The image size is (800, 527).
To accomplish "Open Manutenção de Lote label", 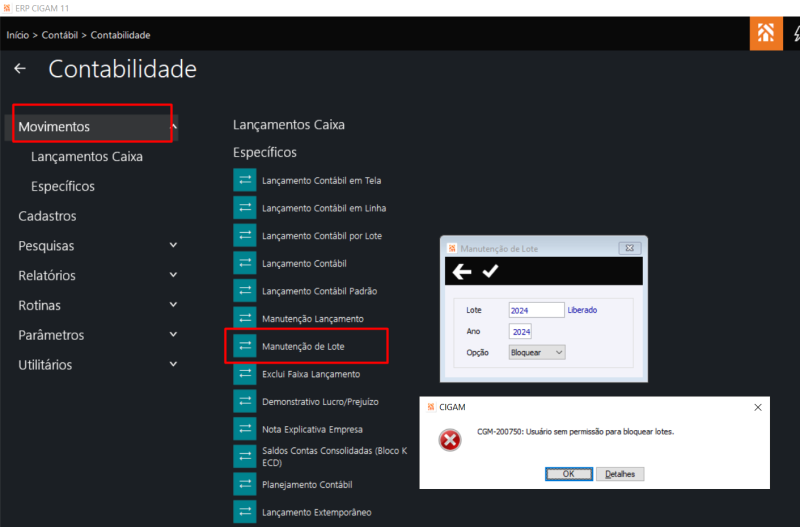I will (303, 346).
